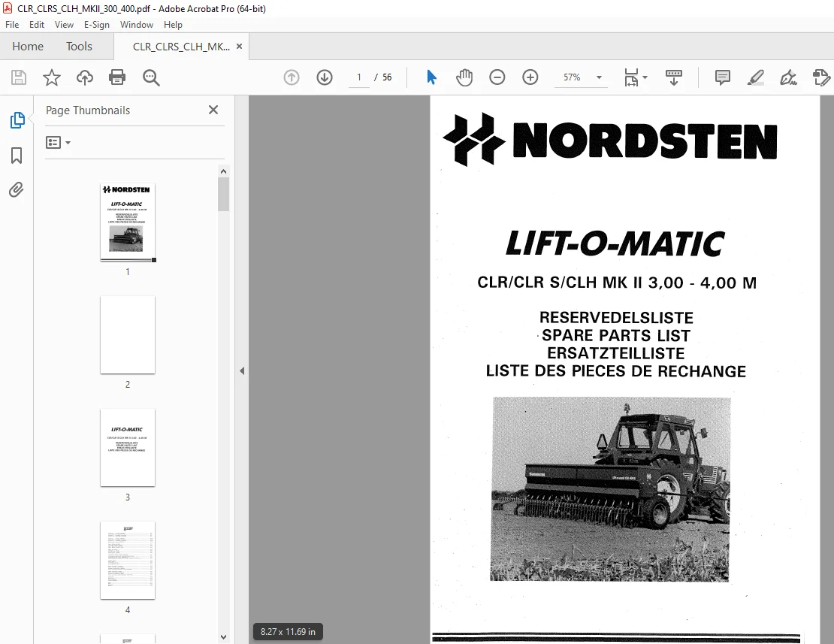Open the Bookmarks sidebar icon

click(x=17, y=156)
